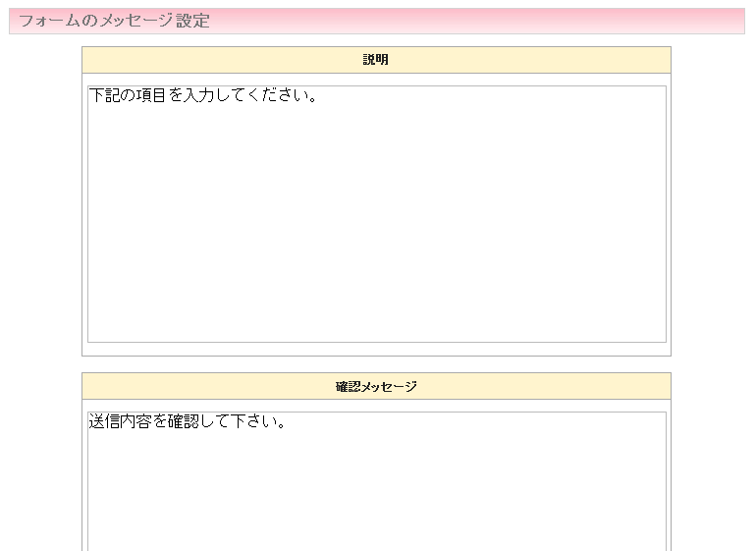Click the 説明 section header

click(376, 60)
